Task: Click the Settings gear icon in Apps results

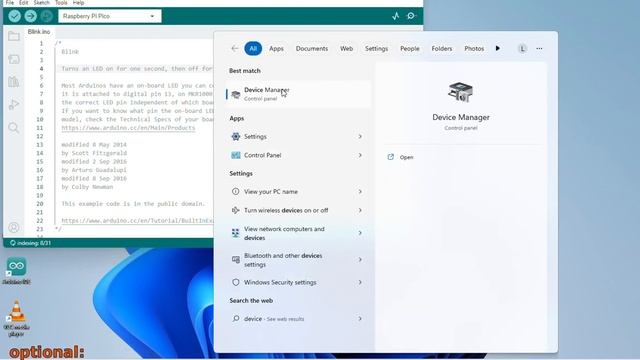Action: click(x=236, y=136)
